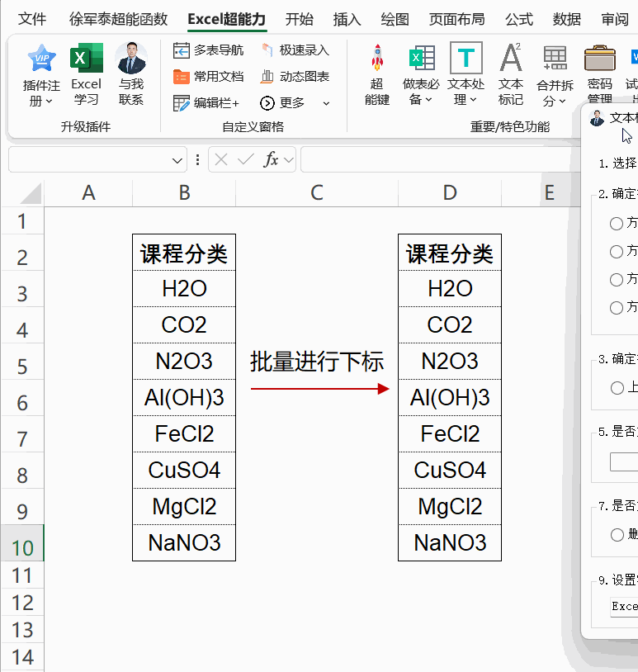This screenshot has width=638, height=672.
Task: Click cell NaNO3 in column D
Action: click(x=450, y=542)
